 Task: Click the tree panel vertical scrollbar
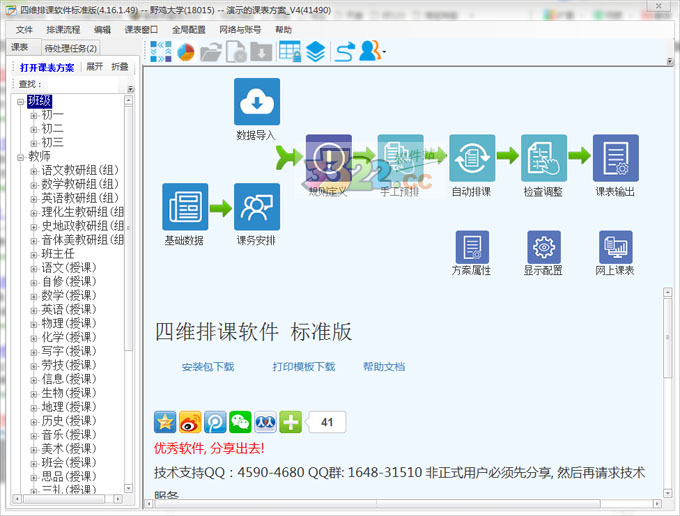tap(128, 295)
